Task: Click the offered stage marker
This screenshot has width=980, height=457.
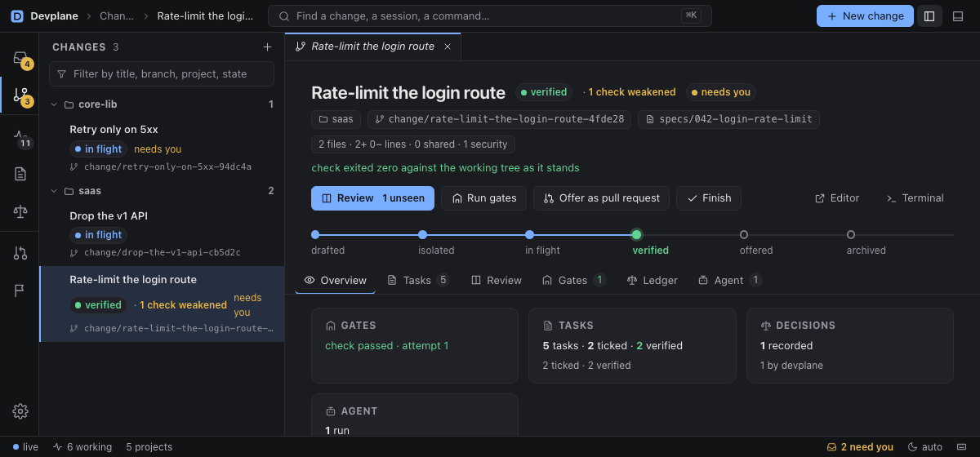Action: (x=744, y=235)
